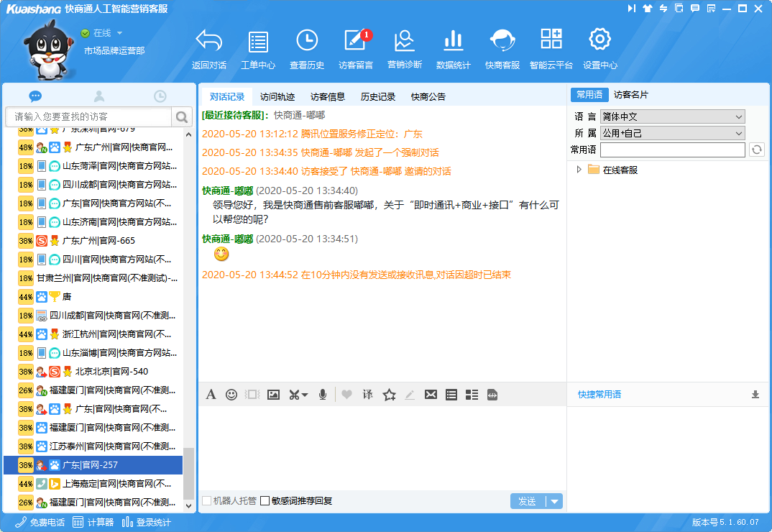Open 数据统计 statistics chart
Viewport: 772px width, 532px height.
pos(453,42)
